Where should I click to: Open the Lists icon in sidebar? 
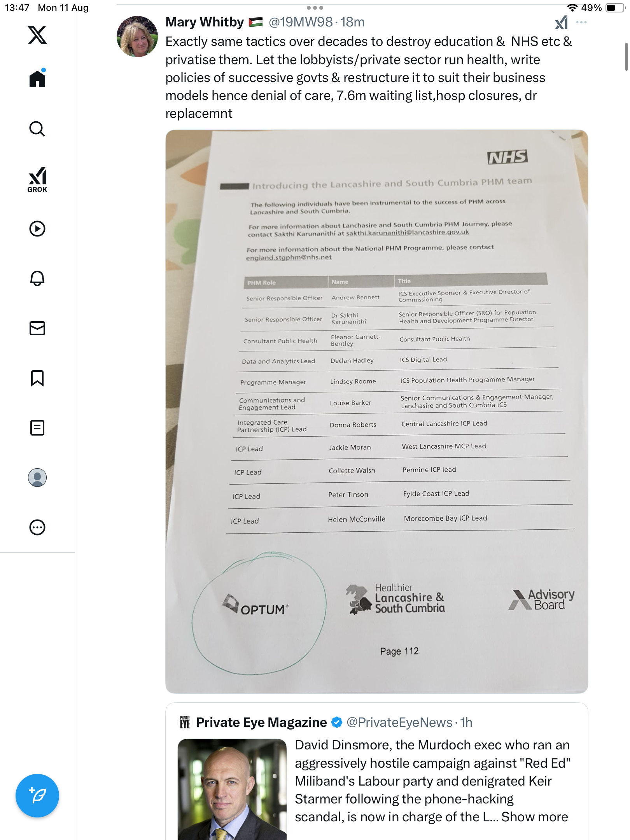[37, 428]
